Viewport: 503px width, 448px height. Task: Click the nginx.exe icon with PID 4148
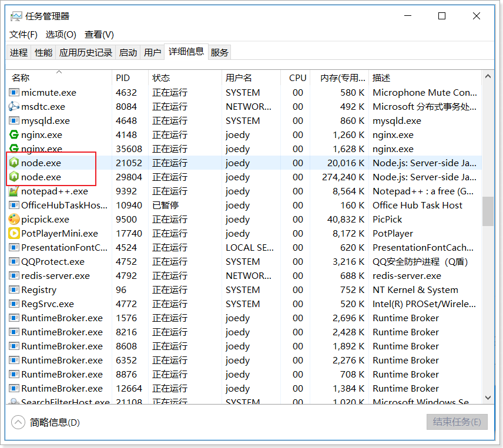(14, 134)
